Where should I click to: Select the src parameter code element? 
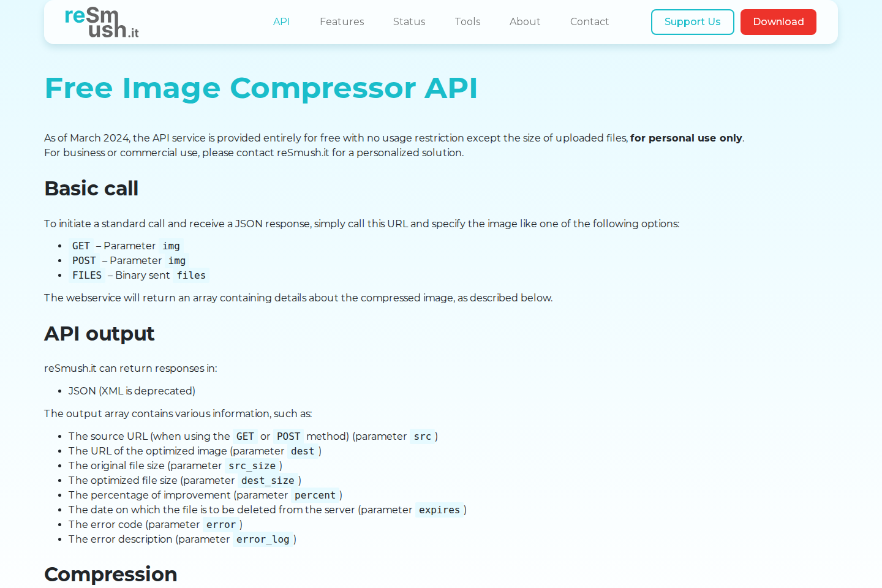423,436
